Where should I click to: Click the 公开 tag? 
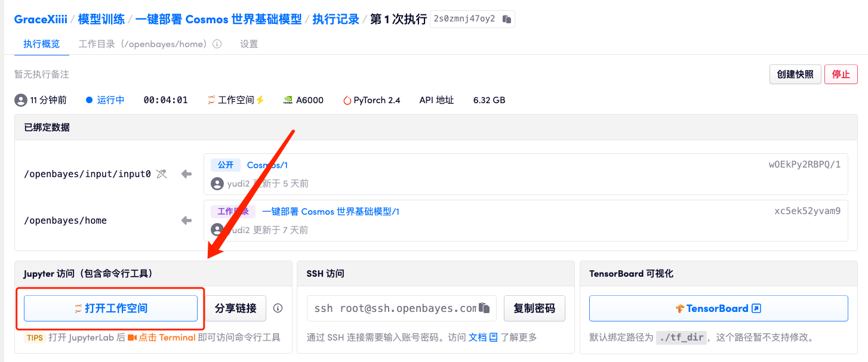(x=226, y=165)
